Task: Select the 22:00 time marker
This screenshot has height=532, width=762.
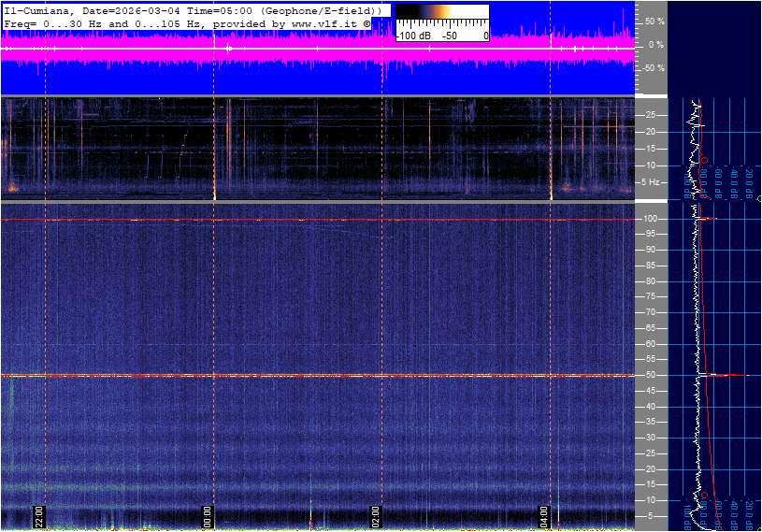Action: pyautogui.click(x=39, y=515)
